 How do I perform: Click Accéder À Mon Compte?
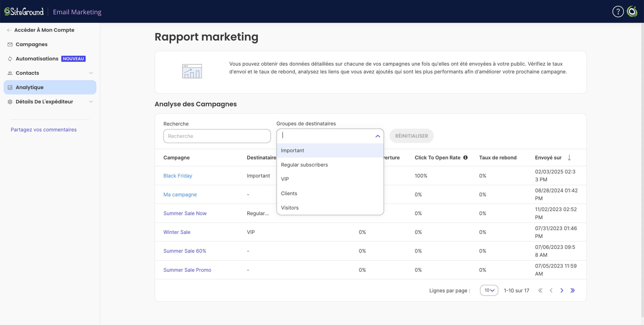[x=44, y=30]
